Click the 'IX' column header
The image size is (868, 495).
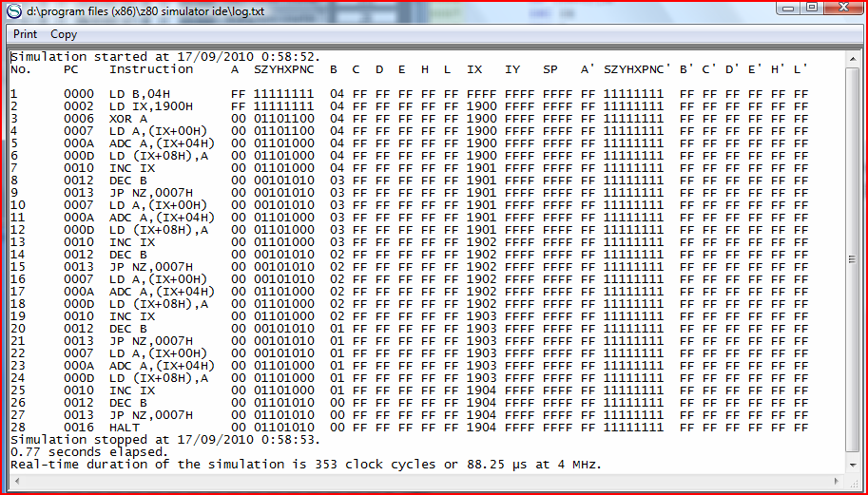474,69
